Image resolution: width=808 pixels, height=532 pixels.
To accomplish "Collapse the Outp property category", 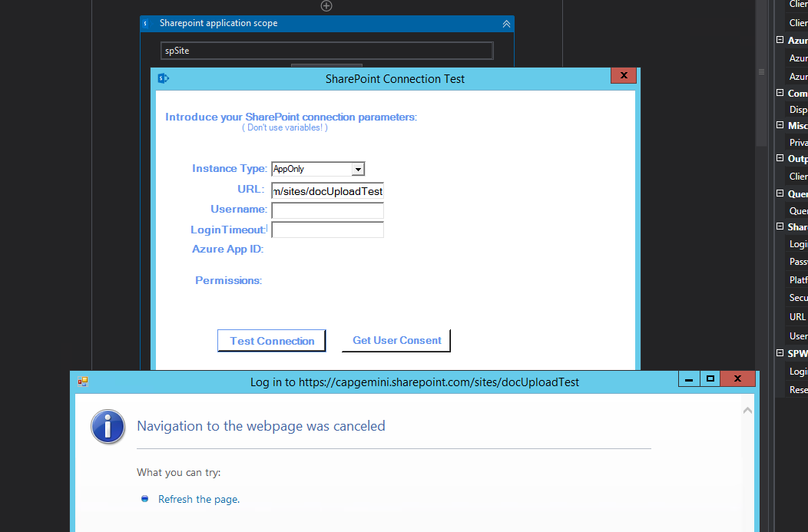I will [x=780, y=158].
